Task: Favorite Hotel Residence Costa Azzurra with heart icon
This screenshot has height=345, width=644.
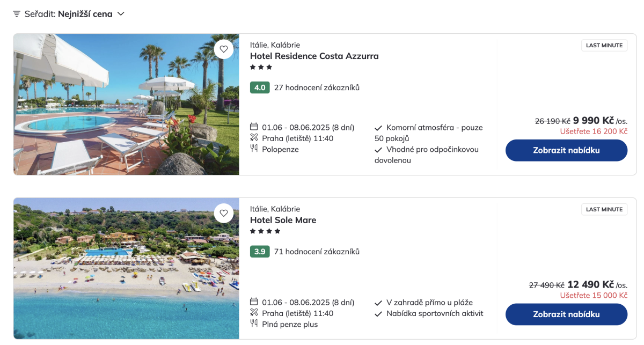Action: (224, 49)
